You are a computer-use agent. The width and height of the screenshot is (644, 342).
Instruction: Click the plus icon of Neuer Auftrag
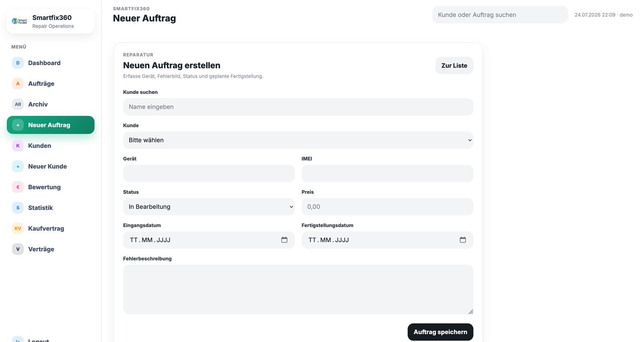[x=18, y=125]
